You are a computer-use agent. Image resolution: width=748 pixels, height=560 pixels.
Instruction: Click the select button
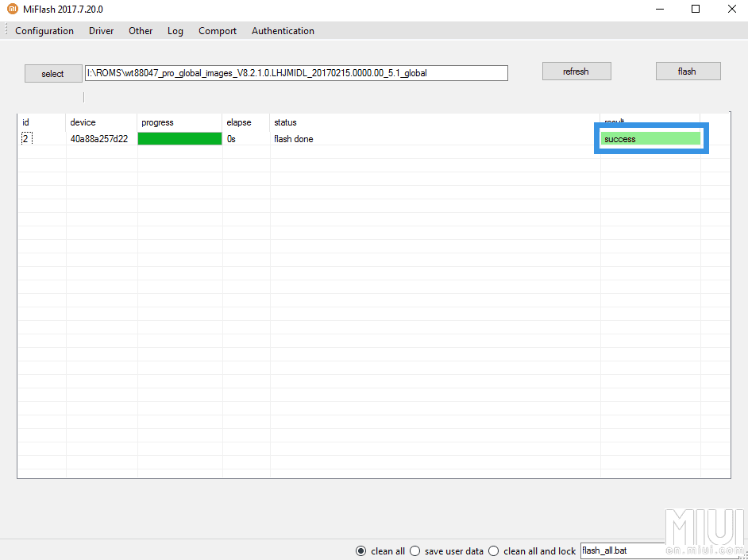click(x=53, y=73)
